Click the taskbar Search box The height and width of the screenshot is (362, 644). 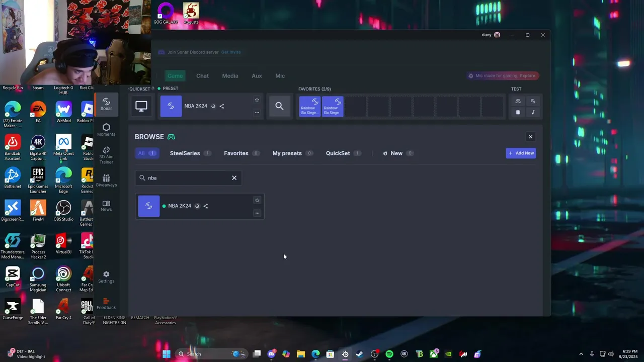click(x=211, y=354)
